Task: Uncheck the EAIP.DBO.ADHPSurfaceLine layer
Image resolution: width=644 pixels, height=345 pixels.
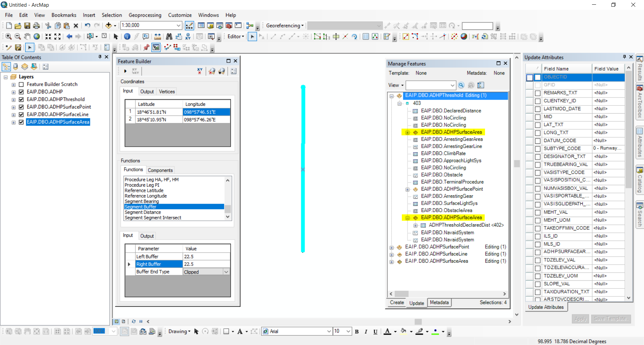Action: 21,115
